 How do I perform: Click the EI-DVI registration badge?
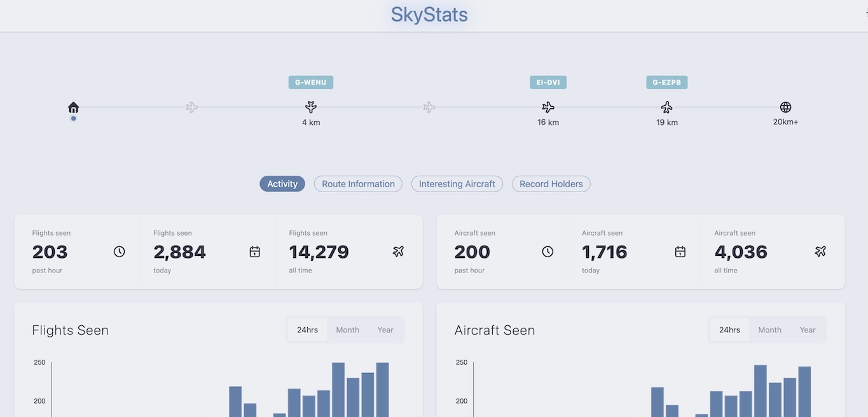click(x=548, y=82)
